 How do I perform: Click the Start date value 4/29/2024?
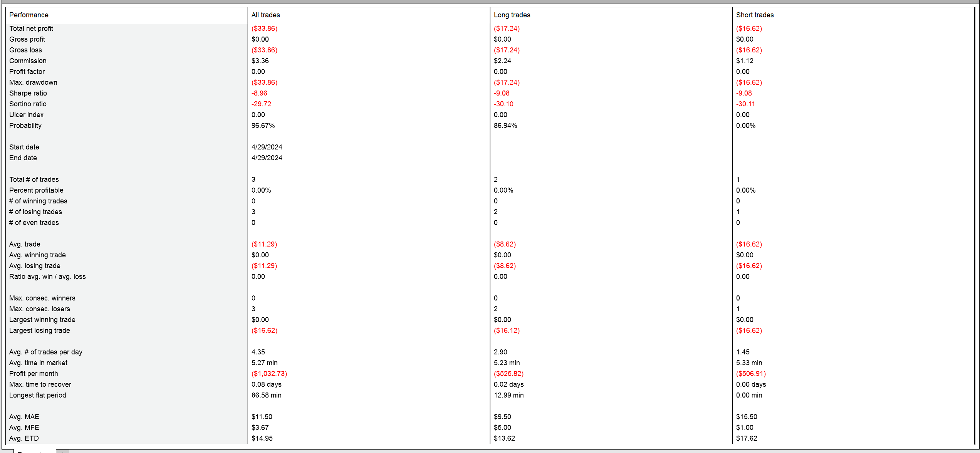pyautogui.click(x=267, y=147)
